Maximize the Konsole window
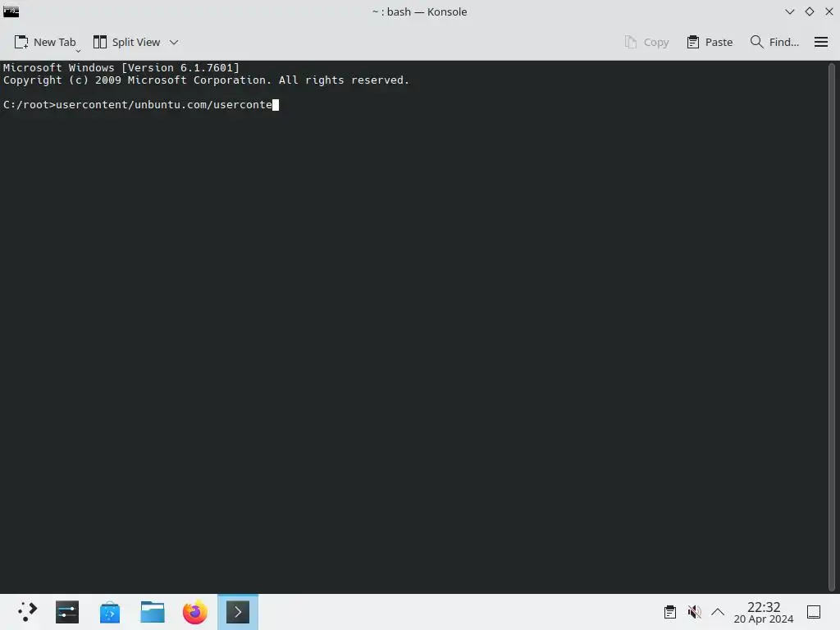 (810, 11)
